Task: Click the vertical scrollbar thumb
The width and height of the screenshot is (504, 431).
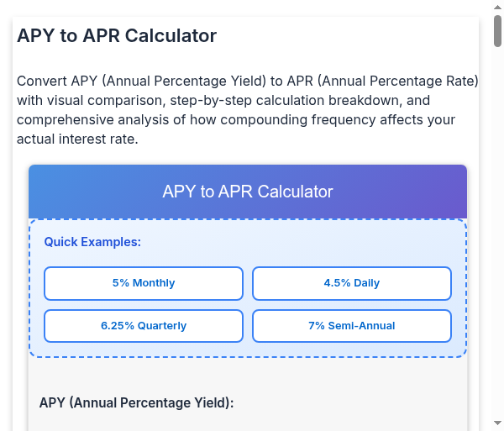Action: click(x=497, y=30)
